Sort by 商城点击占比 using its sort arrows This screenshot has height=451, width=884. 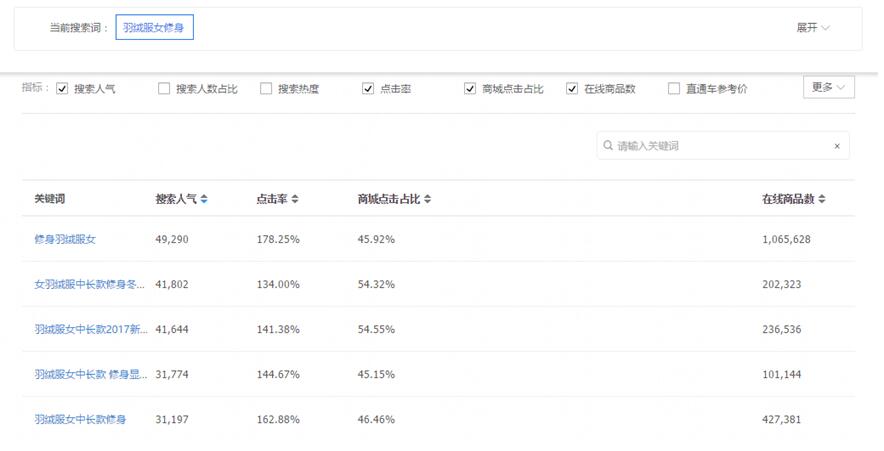pyautogui.click(x=427, y=199)
